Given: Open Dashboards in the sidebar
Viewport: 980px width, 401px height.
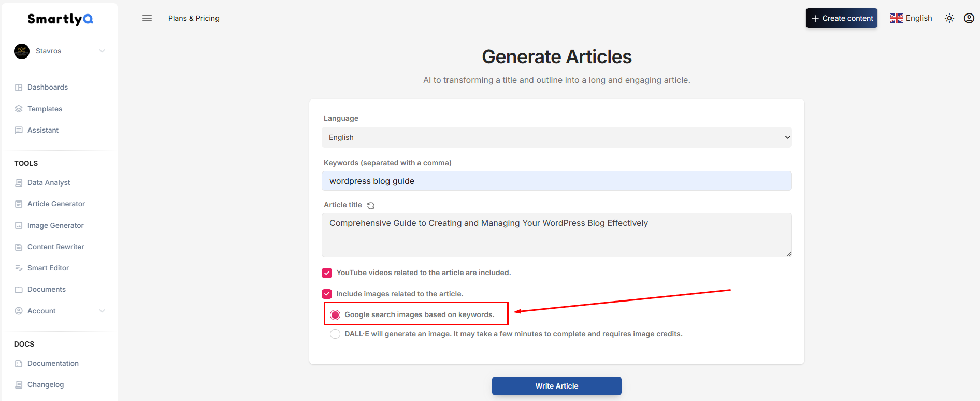Looking at the screenshot, I should point(48,88).
